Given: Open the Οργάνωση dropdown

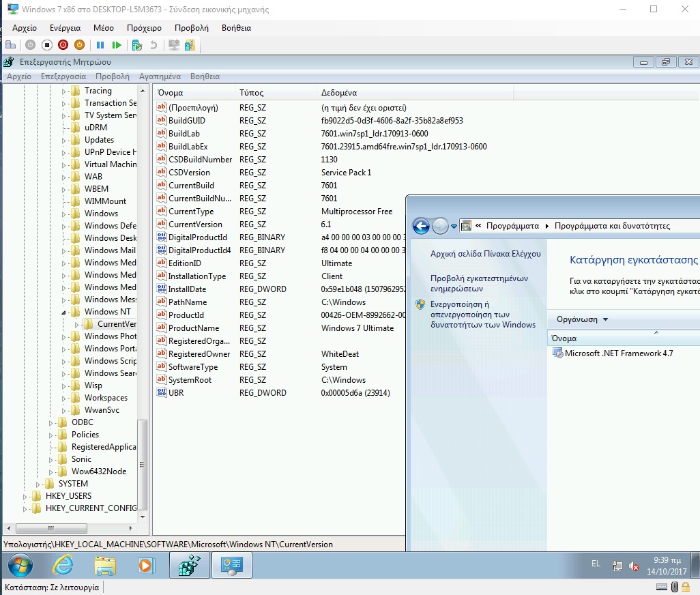Looking at the screenshot, I should pos(582,319).
